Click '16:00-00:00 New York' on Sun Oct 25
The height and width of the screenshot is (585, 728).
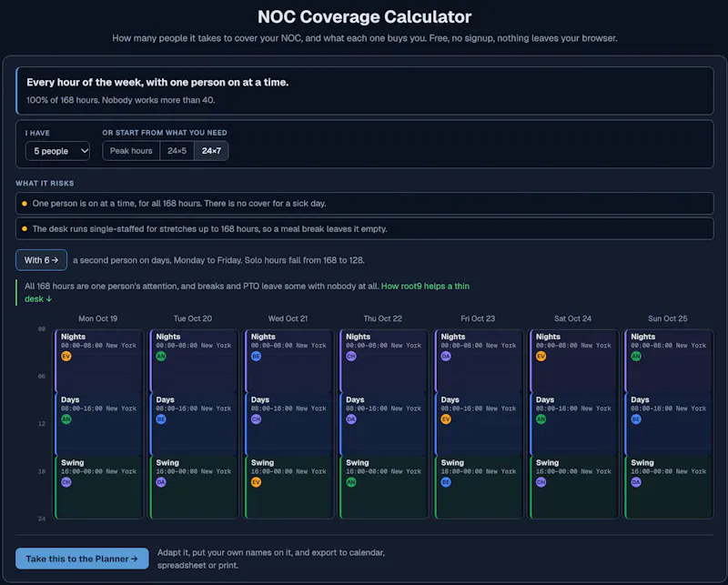pyautogui.click(x=669, y=471)
